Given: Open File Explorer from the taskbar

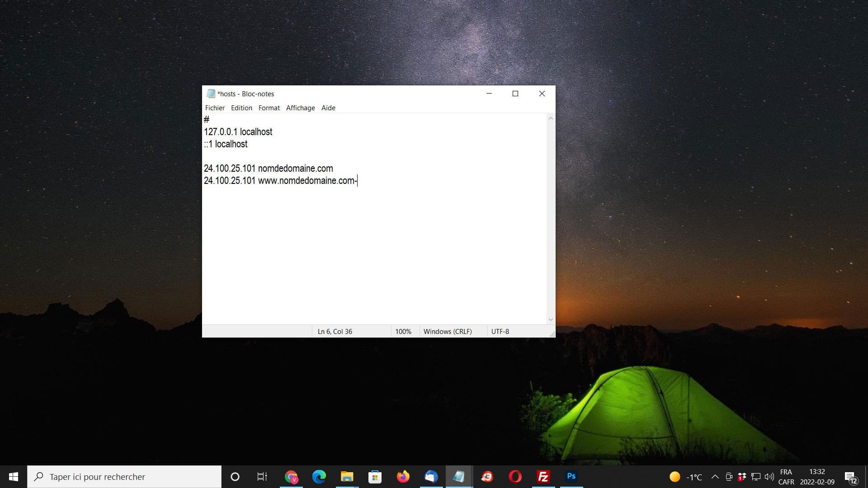Looking at the screenshot, I should tap(347, 477).
